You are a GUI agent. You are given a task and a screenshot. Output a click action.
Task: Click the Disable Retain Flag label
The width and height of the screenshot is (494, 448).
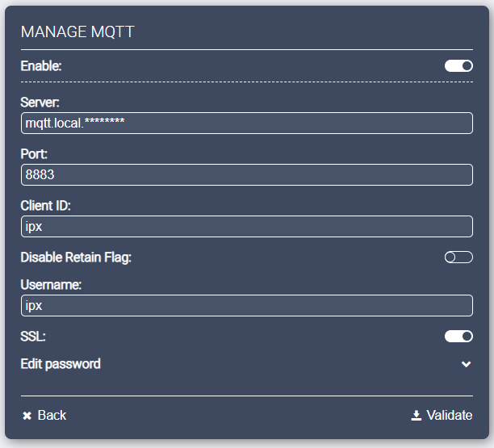coord(76,257)
